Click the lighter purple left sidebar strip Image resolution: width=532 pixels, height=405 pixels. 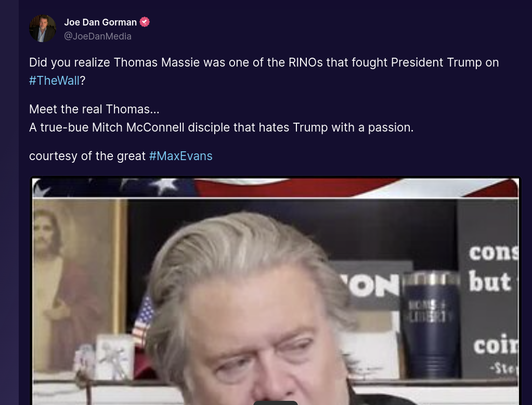point(9,203)
